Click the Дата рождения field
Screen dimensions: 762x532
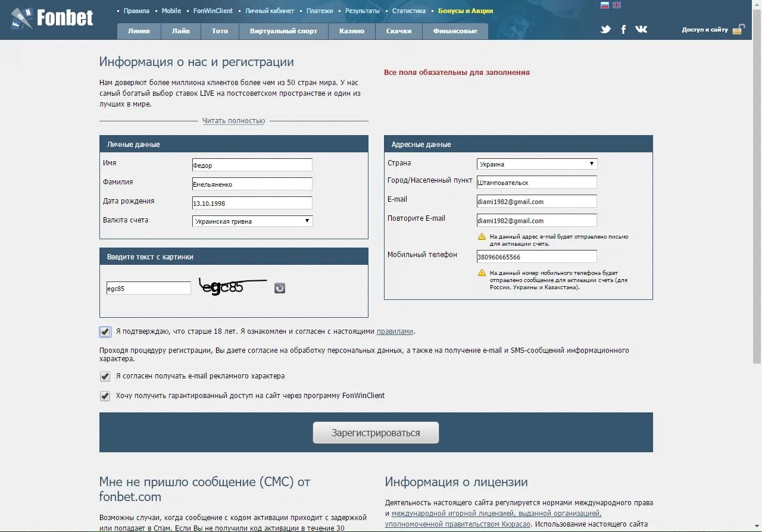point(252,203)
